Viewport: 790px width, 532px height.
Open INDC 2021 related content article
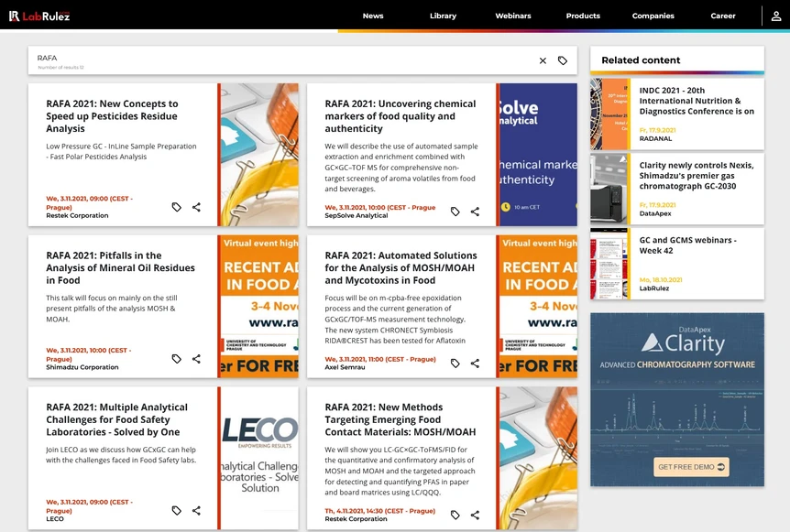pyautogui.click(x=697, y=101)
